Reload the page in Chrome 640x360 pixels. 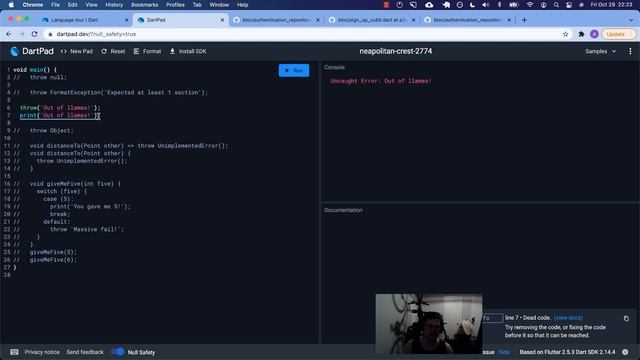point(35,34)
